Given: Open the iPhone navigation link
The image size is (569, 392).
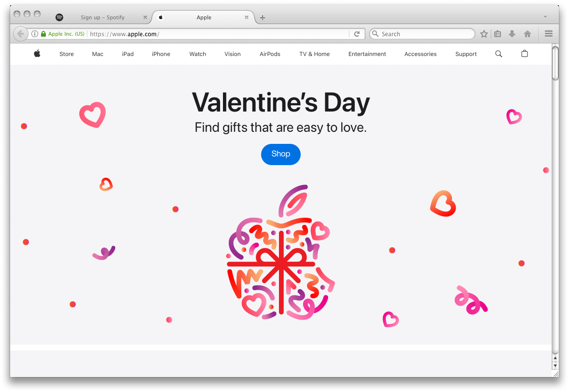Looking at the screenshot, I should click(161, 54).
